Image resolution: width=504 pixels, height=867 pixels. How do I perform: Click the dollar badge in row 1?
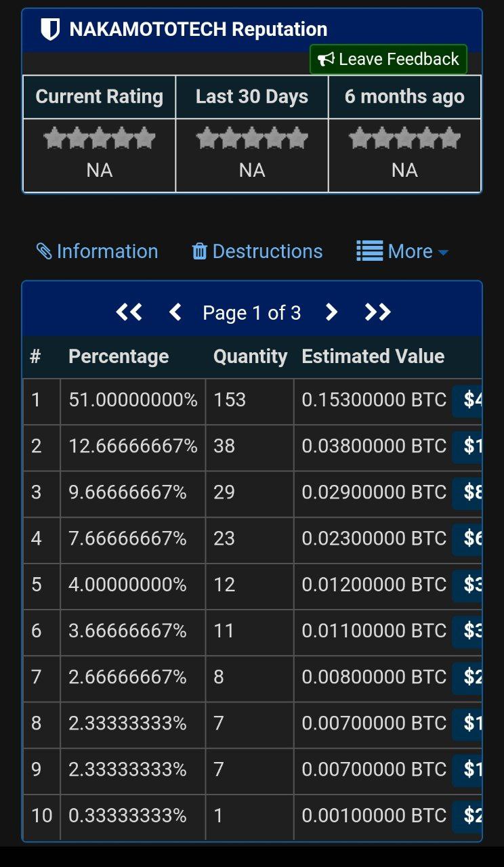tap(467, 400)
